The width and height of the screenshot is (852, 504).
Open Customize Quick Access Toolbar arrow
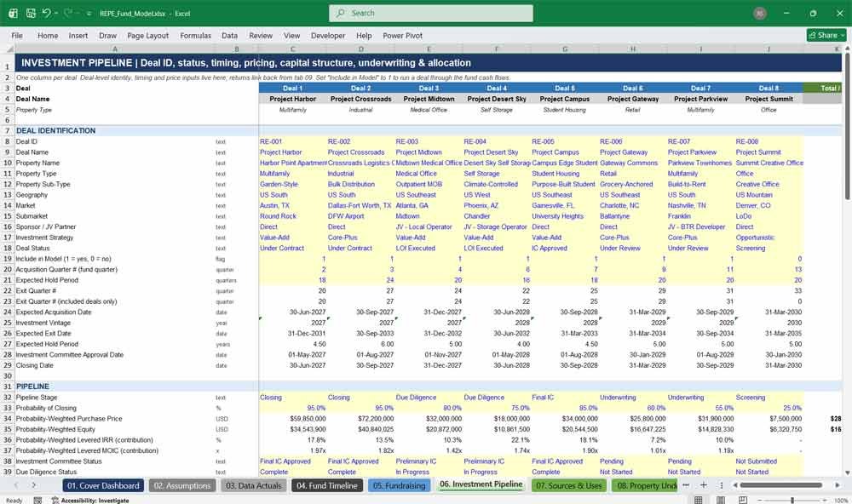click(89, 14)
